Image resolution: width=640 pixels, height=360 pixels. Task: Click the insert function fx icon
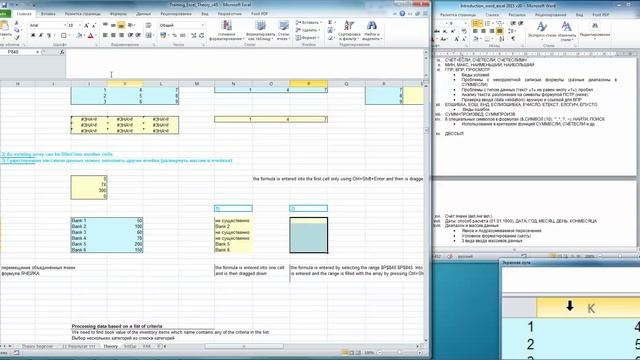point(62,52)
